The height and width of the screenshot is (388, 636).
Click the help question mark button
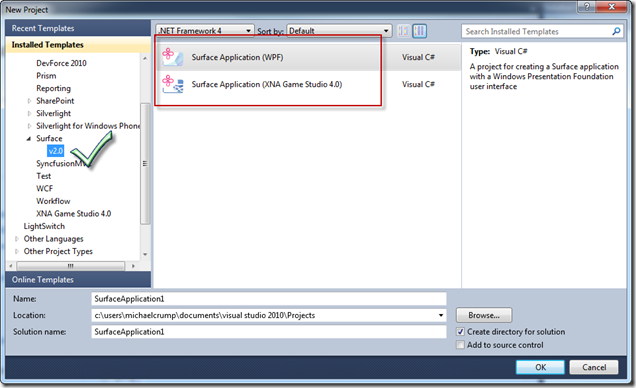587,6
